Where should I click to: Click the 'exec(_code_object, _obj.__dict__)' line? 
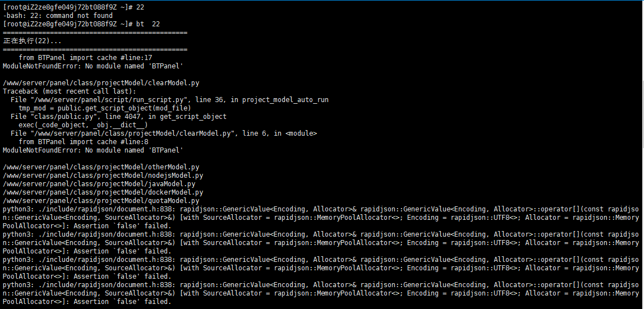click(x=83, y=125)
